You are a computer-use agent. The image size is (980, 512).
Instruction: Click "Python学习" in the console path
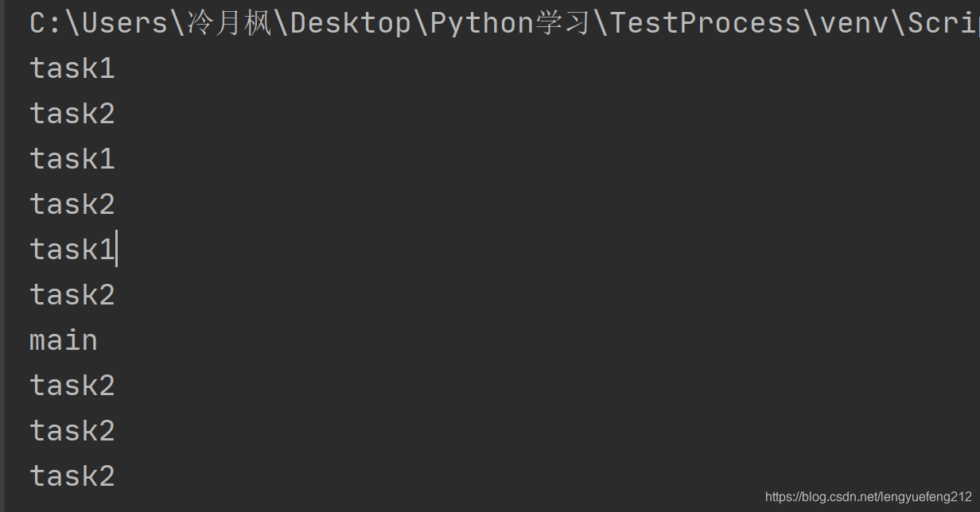coord(511,24)
